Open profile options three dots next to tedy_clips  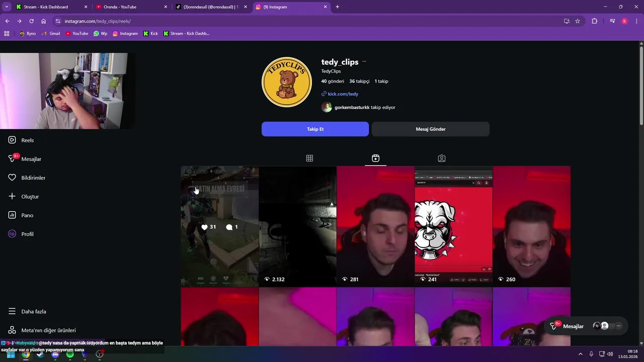(x=364, y=62)
